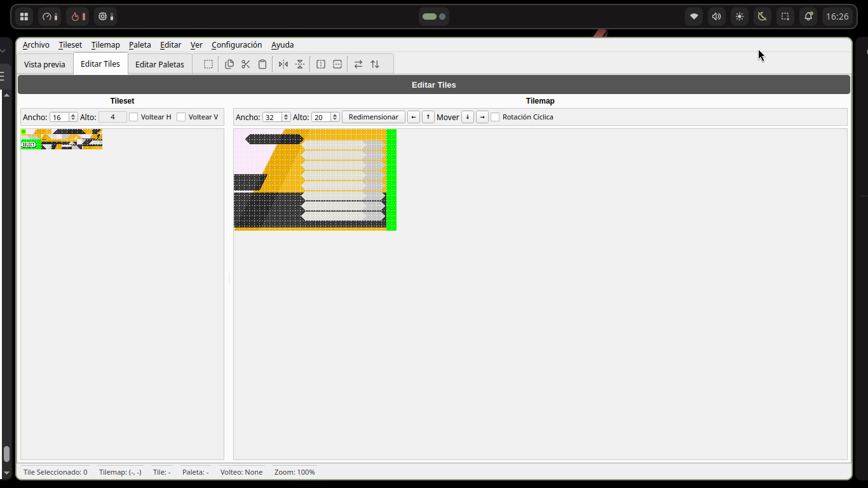Click the status text 'Zoom: 100%'

pos(295,472)
